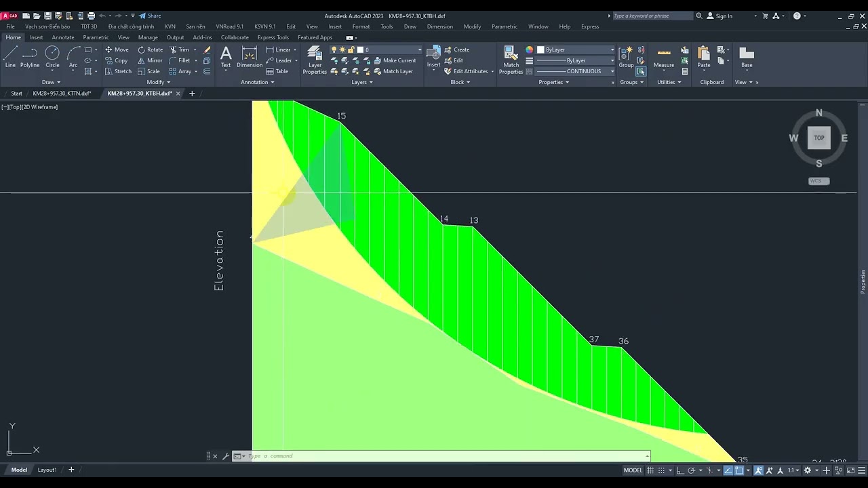Expand the Modify panel

click(x=158, y=82)
